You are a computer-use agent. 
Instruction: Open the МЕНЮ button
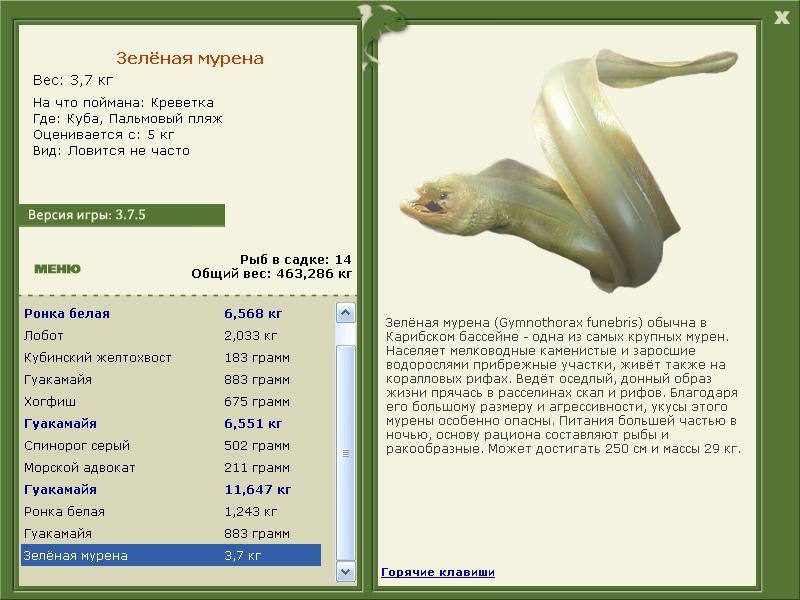click(57, 269)
